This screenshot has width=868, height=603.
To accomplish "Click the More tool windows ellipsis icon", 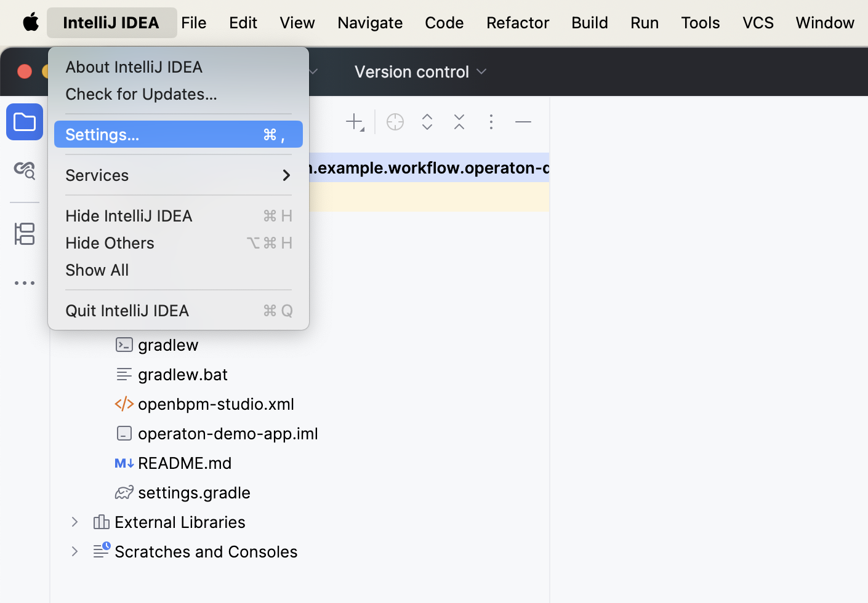I will click(25, 283).
